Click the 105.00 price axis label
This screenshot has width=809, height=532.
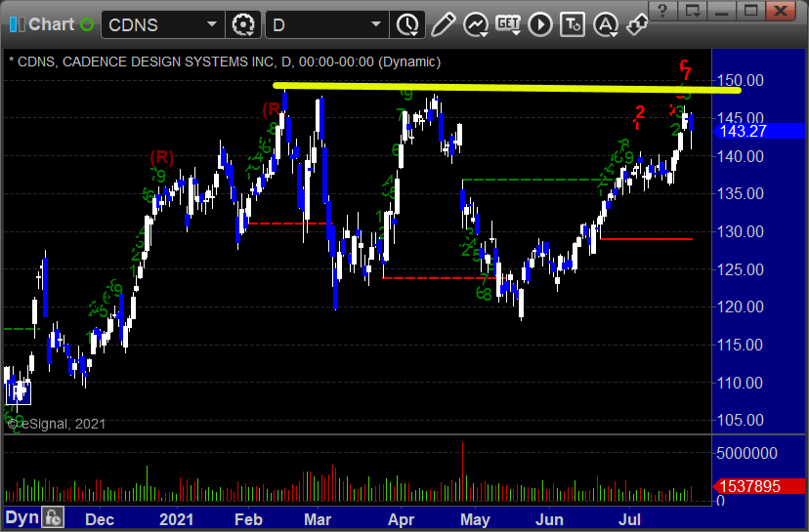(x=741, y=420)
